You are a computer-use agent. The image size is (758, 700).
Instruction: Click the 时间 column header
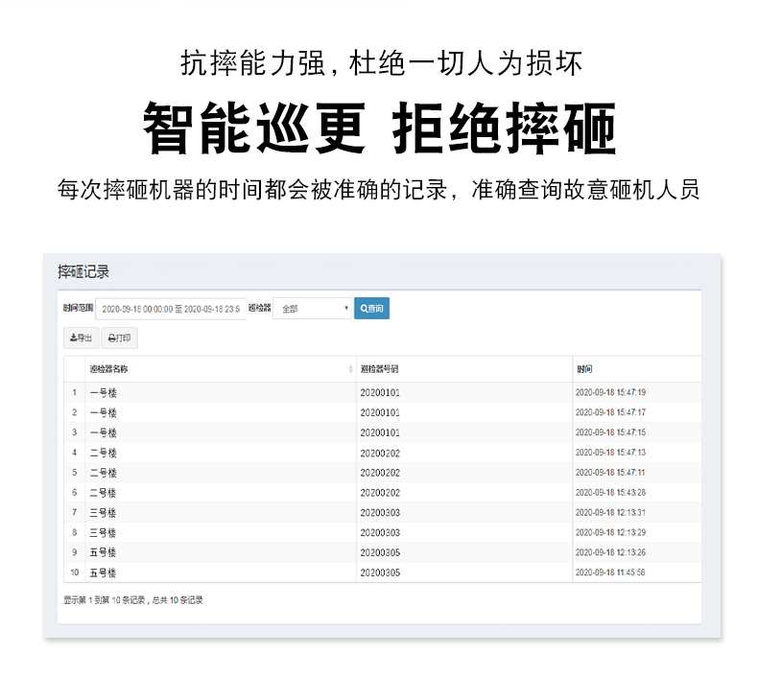coord(584,369)
